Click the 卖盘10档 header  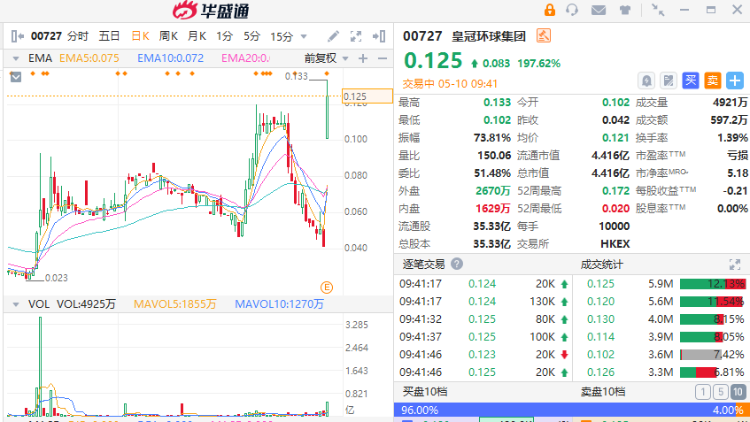point(603,392)
